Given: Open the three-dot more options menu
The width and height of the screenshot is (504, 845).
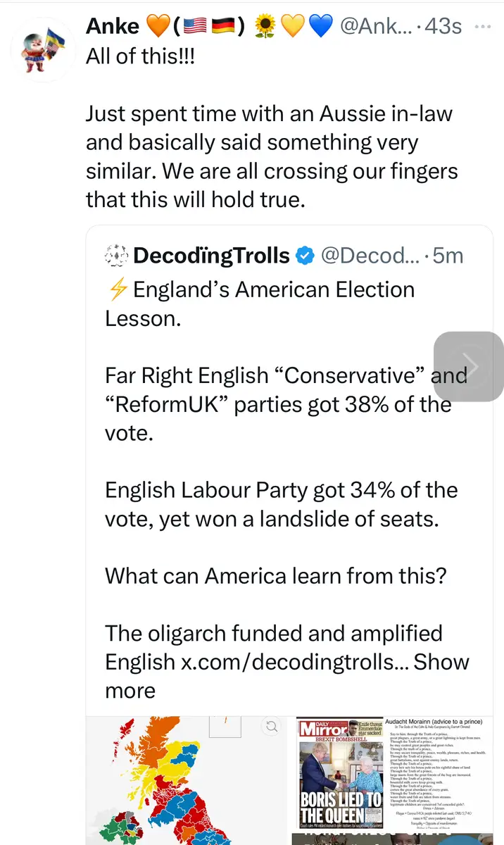Looking at the screenshot, I should tap(482, 27).
